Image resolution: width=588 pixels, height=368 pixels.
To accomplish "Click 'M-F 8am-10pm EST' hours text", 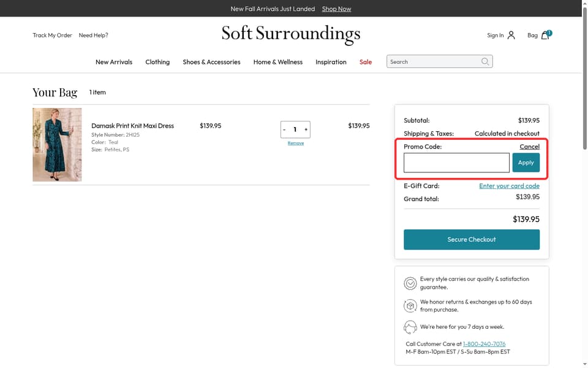I will [x=431, y=352].
